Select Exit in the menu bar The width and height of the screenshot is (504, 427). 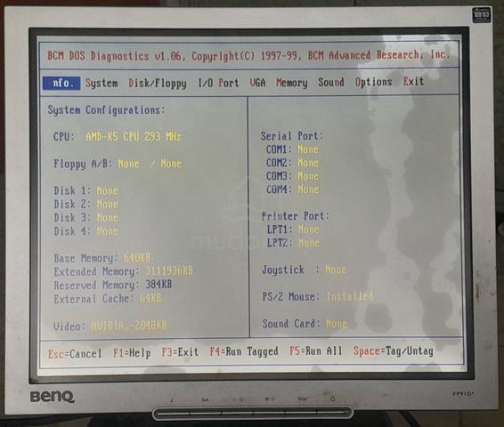(413, 81)
